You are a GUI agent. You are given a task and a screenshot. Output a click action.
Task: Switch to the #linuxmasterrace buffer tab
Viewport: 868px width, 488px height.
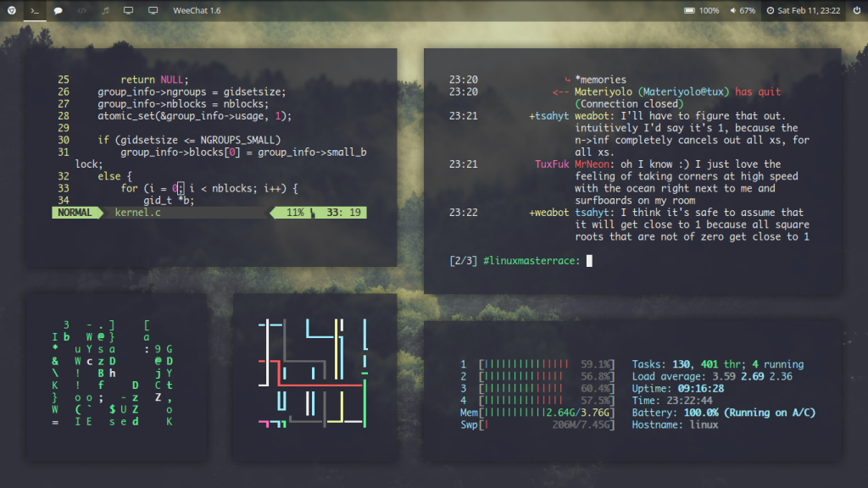[x=530, y=260]
